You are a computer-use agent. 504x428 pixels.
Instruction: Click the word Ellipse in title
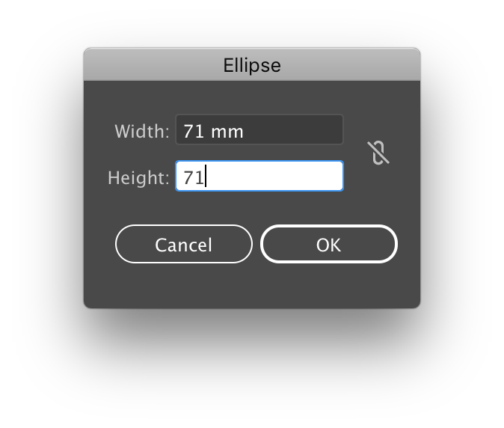tap(252, 66)
